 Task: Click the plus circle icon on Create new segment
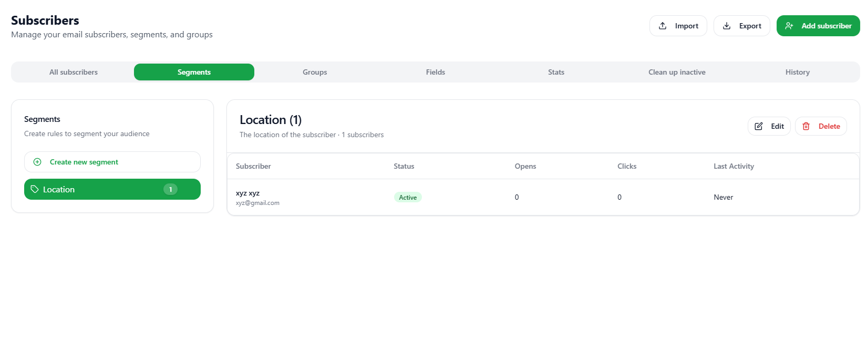(x=37, y=162)
